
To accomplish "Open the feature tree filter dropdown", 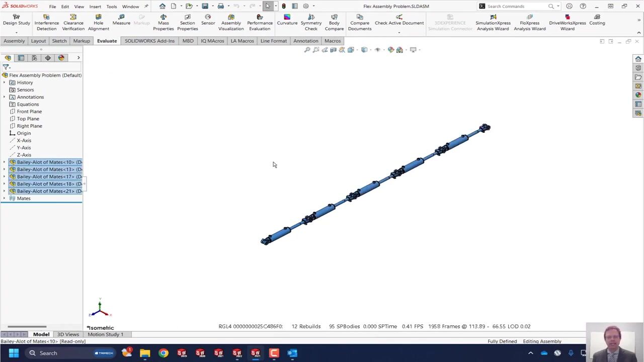I will pyautogui.click(x=6, y=67).
